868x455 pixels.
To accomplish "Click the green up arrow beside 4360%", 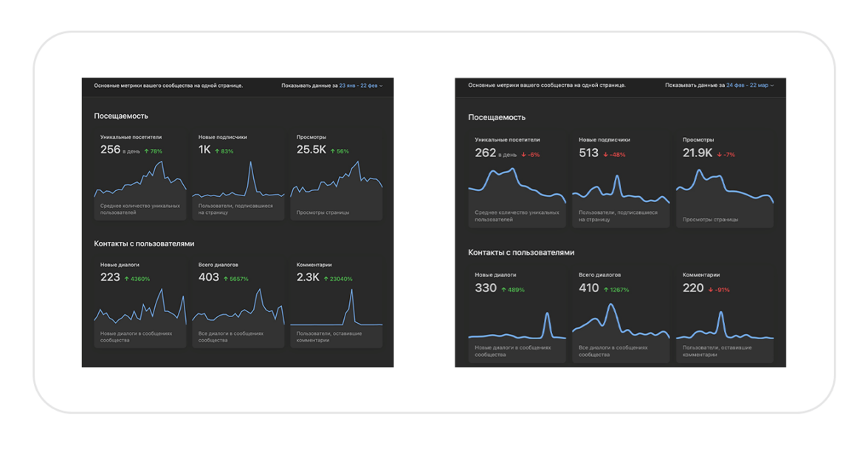I will tap(127, 279).
